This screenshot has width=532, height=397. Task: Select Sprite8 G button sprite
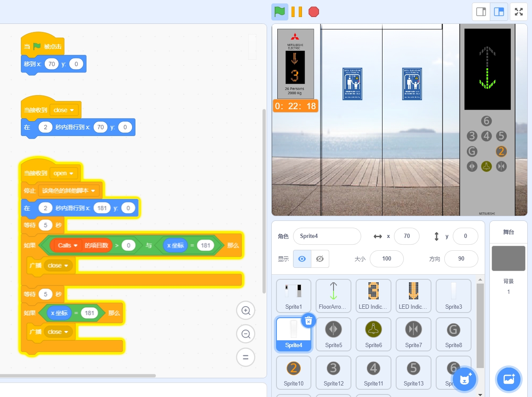point(454,334)
